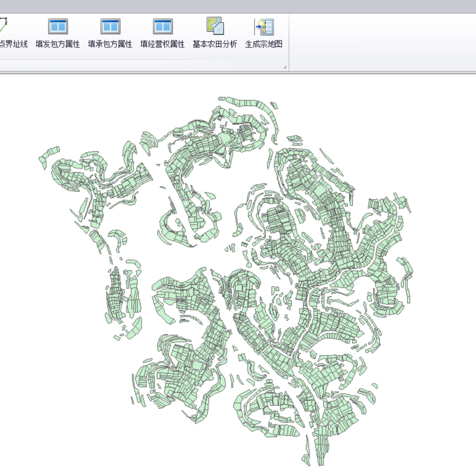
Task: Select the far northwest tip parcel
Action: point(50,152)
